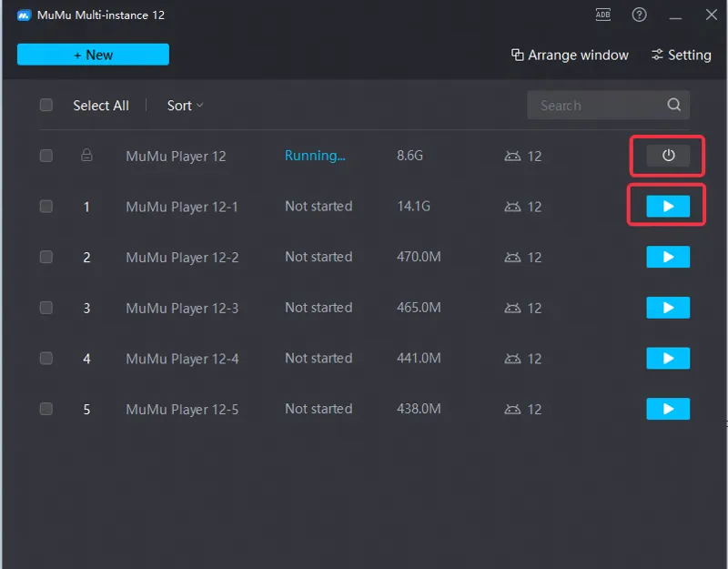The height and width of the screenshot is (569, 728).
Task: Click the 438.0M size value
Action: pyautogui.click(x=419, y=409)
